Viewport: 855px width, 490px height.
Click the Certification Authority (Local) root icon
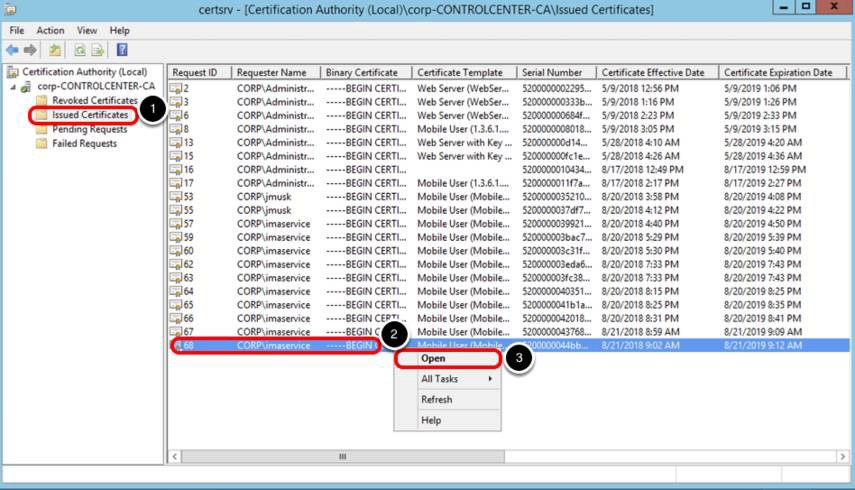click(x=13, y=72)
